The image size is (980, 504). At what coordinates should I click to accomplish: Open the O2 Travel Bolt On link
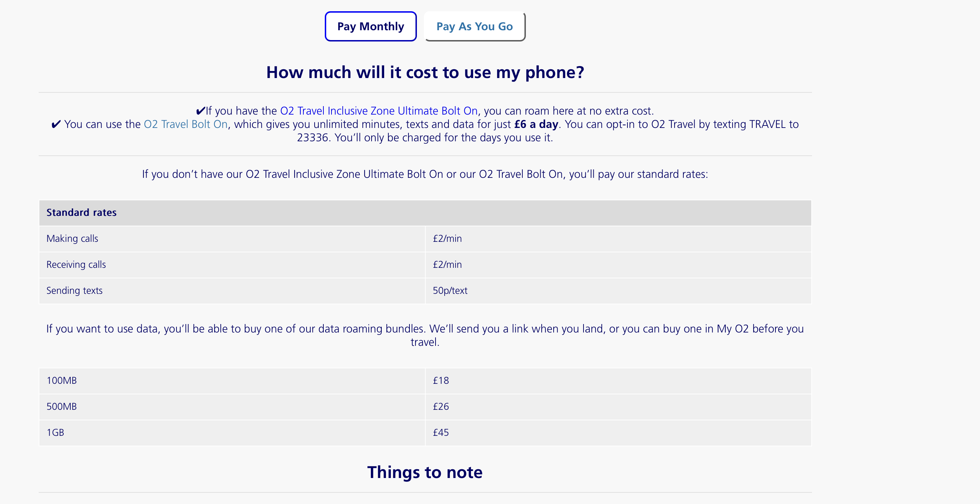point(185,124)
